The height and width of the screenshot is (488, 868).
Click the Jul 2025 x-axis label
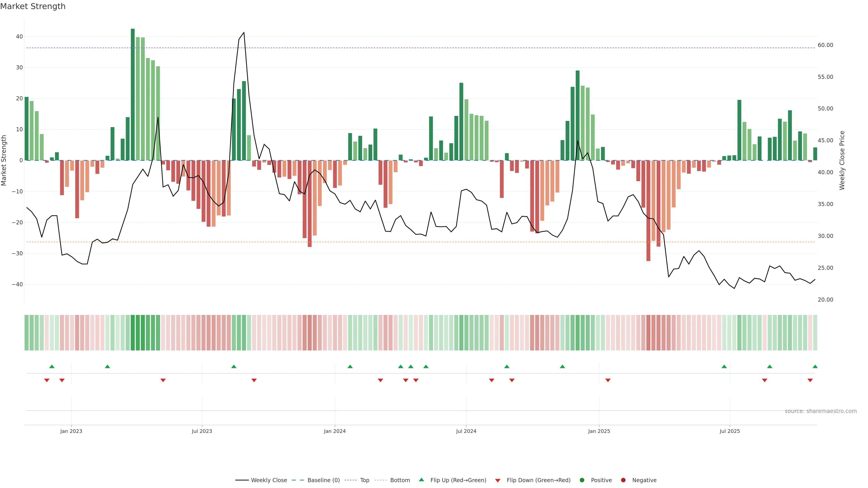(729, 431)
